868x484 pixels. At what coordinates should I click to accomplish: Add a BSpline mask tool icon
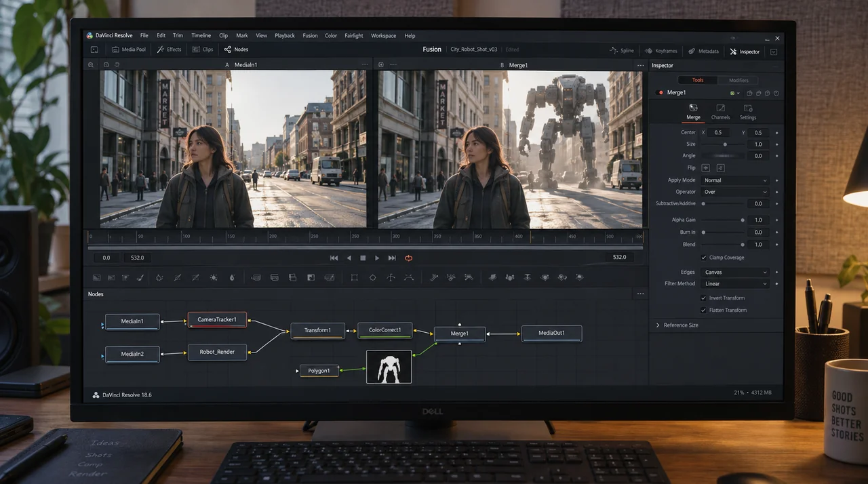tap(409, 277)
